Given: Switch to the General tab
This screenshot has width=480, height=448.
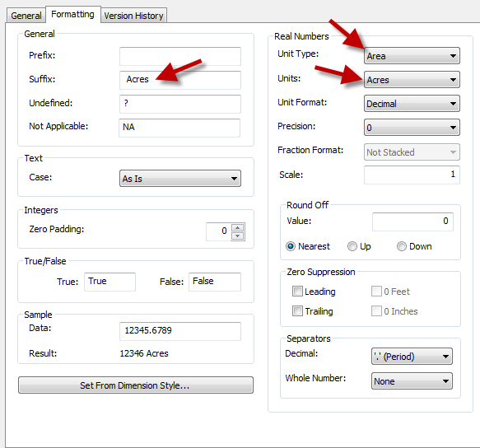Looking at the screenshot, I should tap(26, 16).
